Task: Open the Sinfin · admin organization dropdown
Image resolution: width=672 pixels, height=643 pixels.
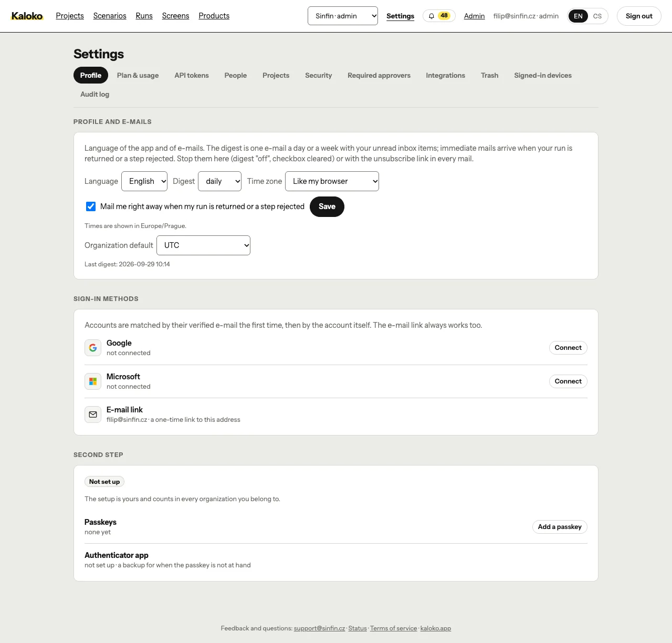Action: point(343,16)
